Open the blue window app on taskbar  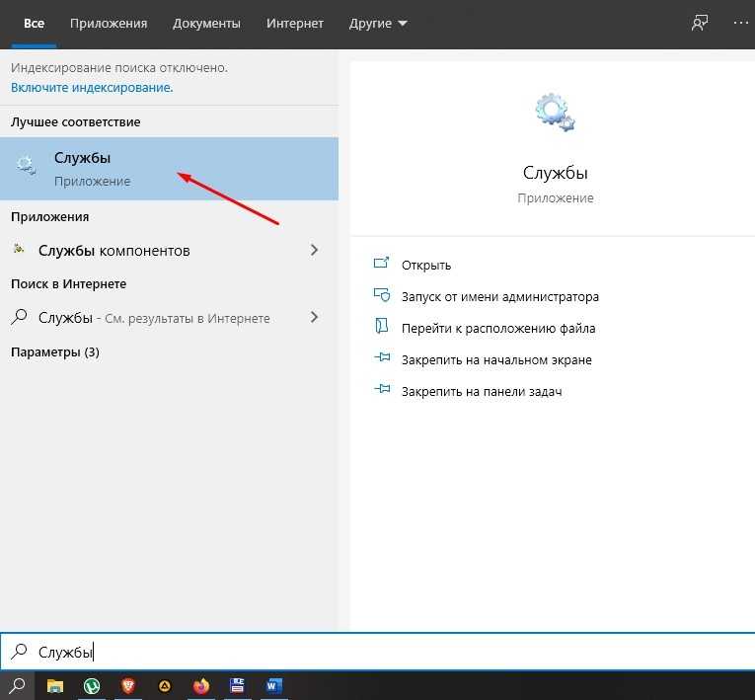point(238,685)
